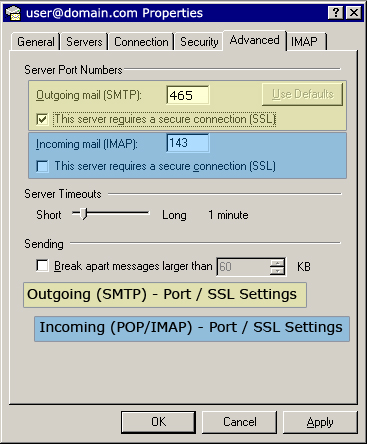This screenshot has height=444, width=367.
Task: Close the Properties dialog with X
Action: (x=353, y=13)
